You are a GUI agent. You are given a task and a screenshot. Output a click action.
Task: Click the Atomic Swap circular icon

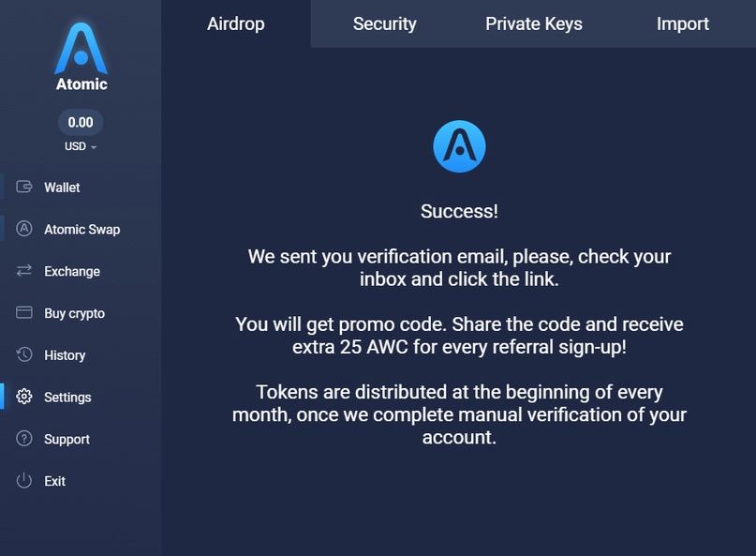pyautogui.click(x=24, y=229)
